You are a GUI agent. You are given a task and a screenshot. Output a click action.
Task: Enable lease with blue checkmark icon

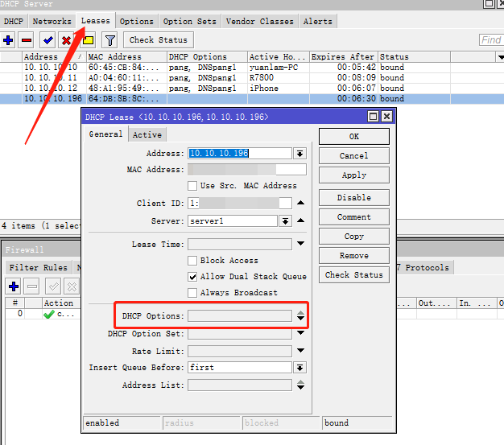[x=48, y=40]
